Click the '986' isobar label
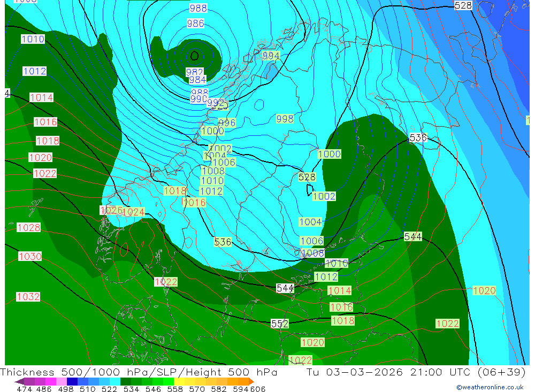The height and width of the screenshot is (392, 535). (195, 23)
